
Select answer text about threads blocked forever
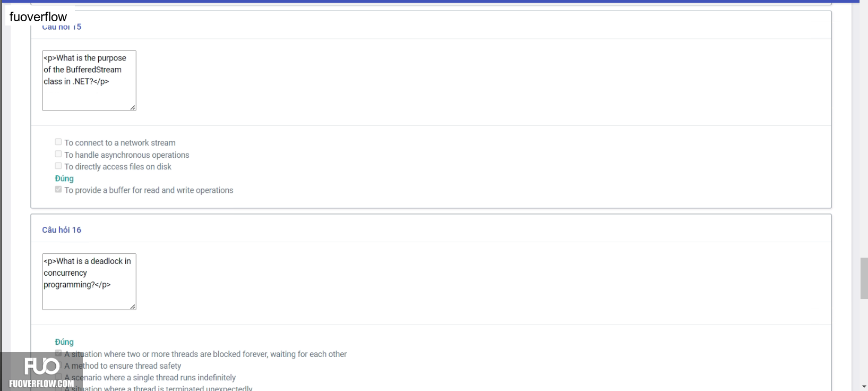click(x=205, y=354)
